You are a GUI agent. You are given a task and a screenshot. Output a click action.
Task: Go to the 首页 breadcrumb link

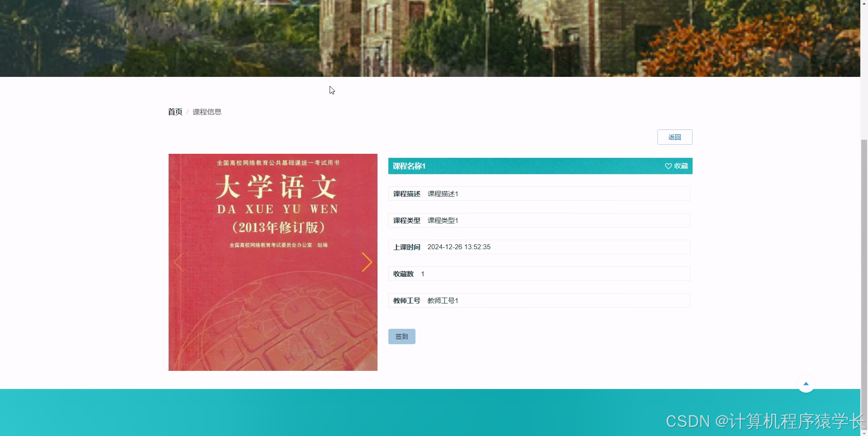175,112
